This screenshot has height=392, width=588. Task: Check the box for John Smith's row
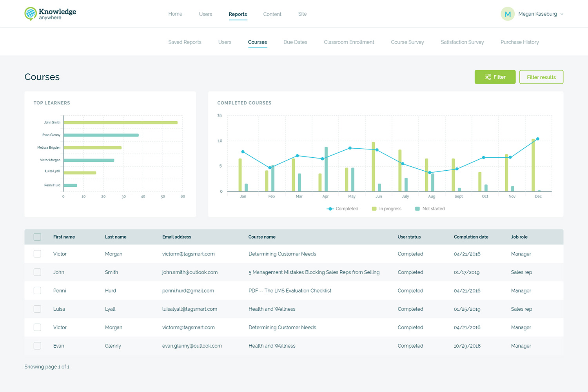(x=37, y=272)
